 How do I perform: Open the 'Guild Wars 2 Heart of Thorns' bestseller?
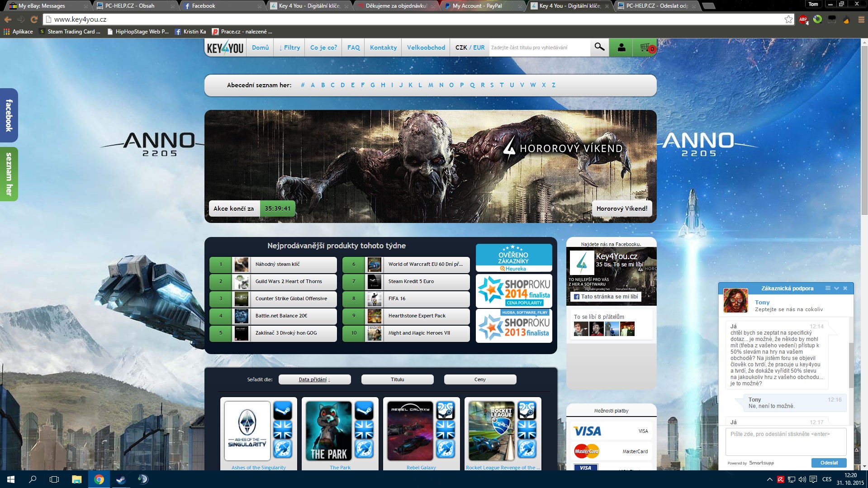(273, 281)
